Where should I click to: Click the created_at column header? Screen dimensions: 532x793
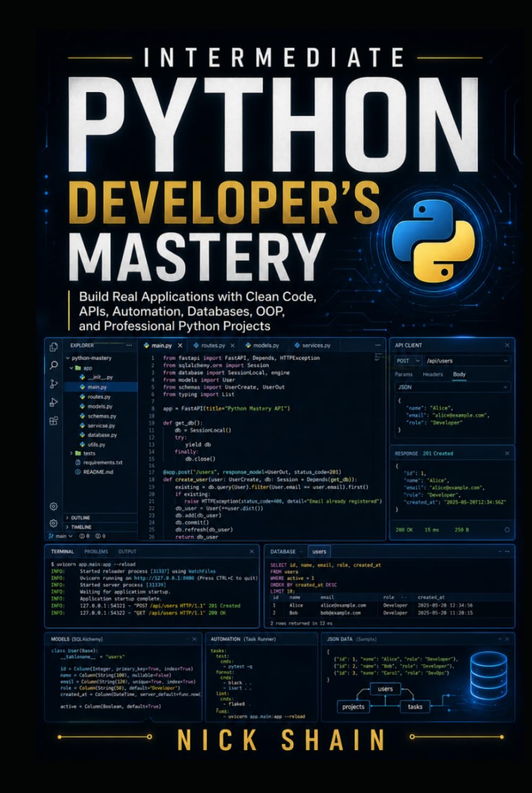[x=431, y=597]
